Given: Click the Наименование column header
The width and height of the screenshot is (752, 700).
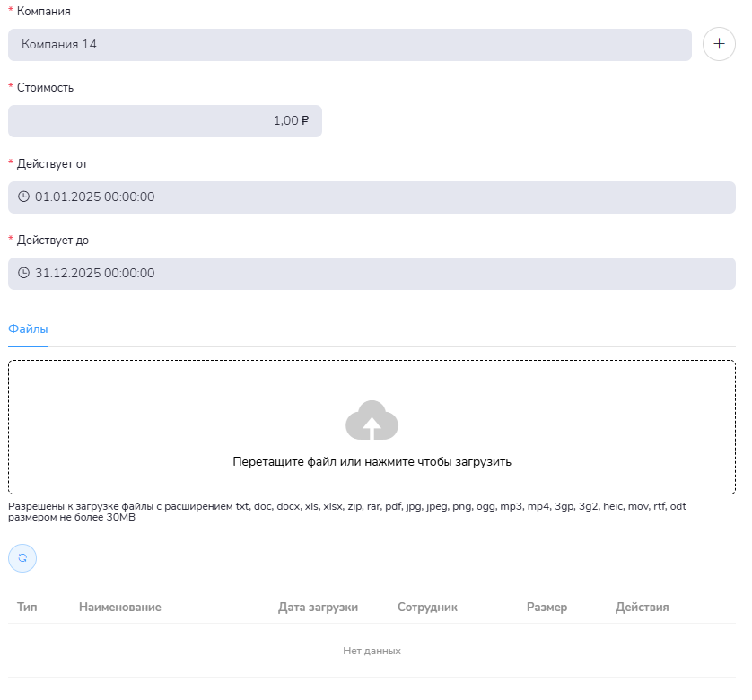Looking at the screenshot, I should click(120, 608).
